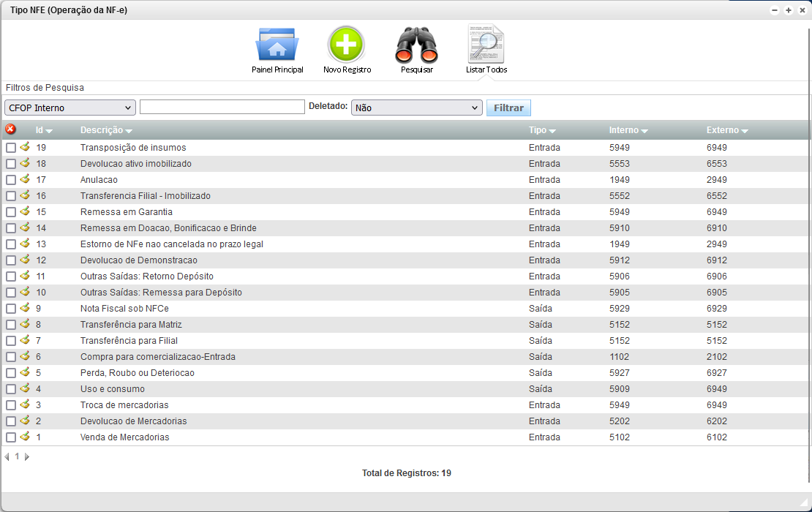Click edit icon for Transposição de insumos row
Screen dimensions: 812x512
(x=25, y=147)
